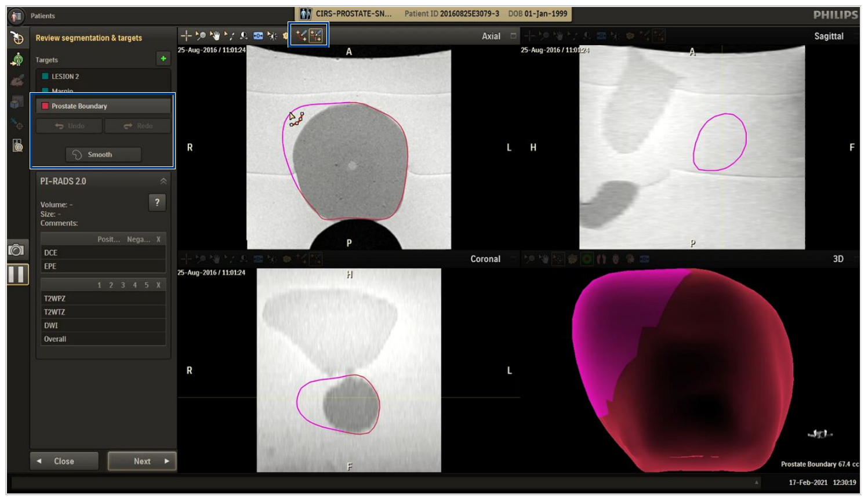Add a new target with green plus
The height and width of the screenshot is (501, 868).
pyautogui.click(x=164, y=59)
